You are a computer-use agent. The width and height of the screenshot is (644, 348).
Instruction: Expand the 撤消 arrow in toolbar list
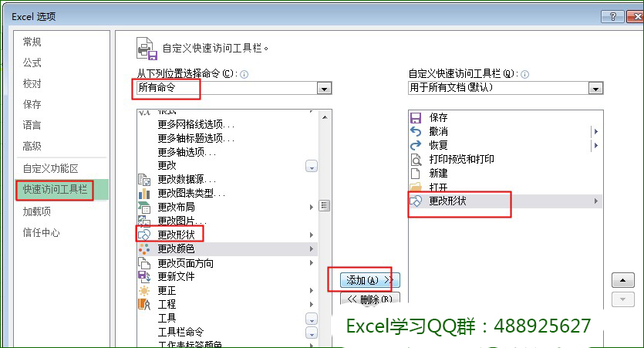(595, 131)
